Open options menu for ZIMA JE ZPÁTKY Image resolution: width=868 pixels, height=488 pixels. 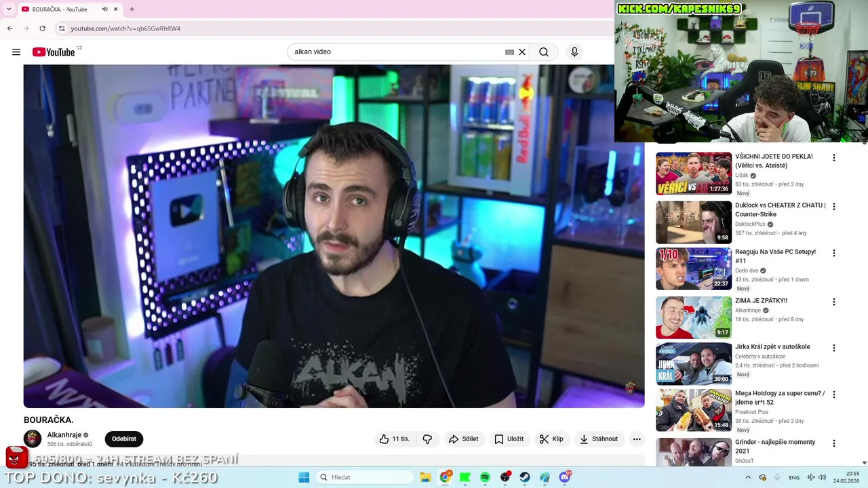tap(834, 302)
